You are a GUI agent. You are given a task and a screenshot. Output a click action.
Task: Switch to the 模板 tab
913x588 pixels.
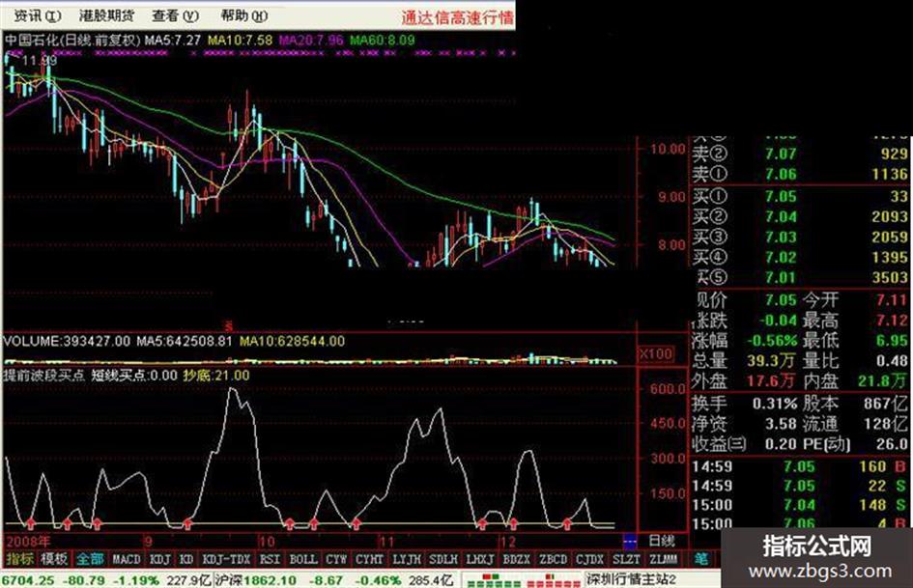click(x=54, y=559)
